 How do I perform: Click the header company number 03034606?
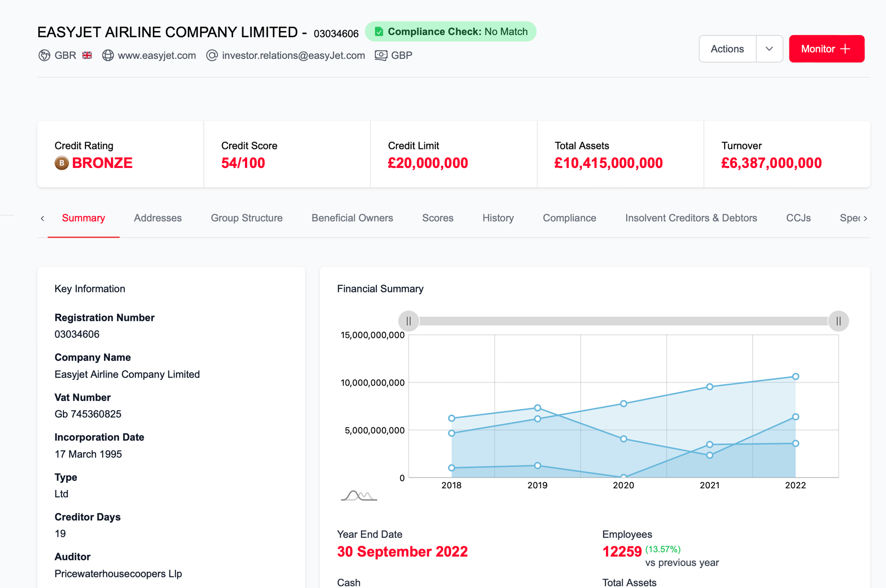click(336, 34)
